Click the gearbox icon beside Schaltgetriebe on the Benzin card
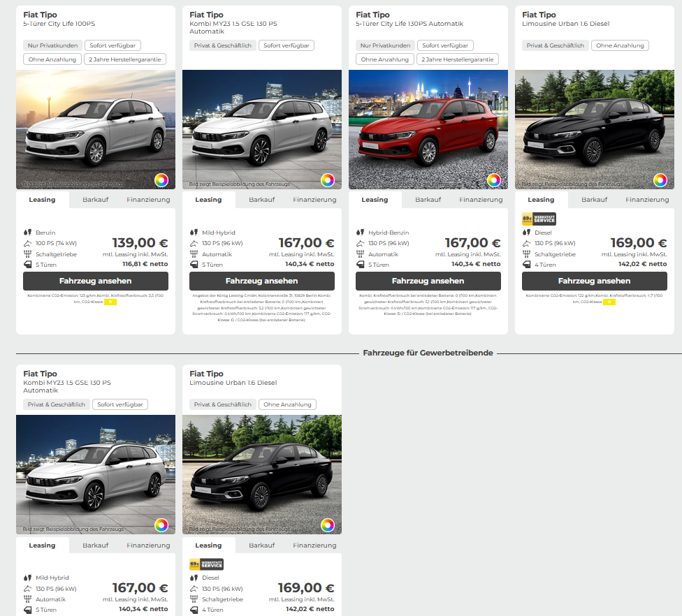Image resolution: width=682 pixels, height=616 pixels. [27, 254]
